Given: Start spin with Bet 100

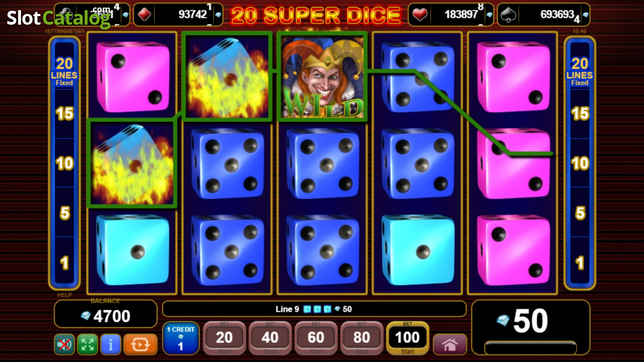Looking at the screenshot, I should (407, 338).
